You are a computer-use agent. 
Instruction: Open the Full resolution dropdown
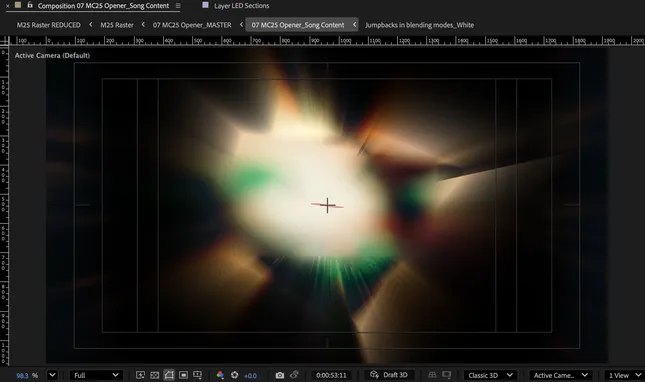(x=96, y=375)
